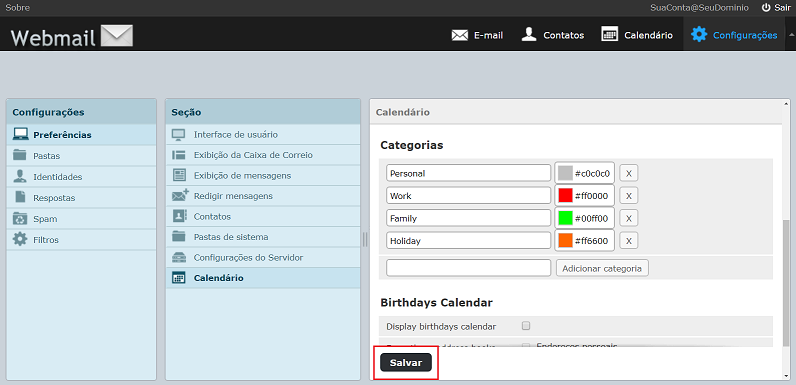
Task: Remove the Work category with X
Action: point(628,196)
